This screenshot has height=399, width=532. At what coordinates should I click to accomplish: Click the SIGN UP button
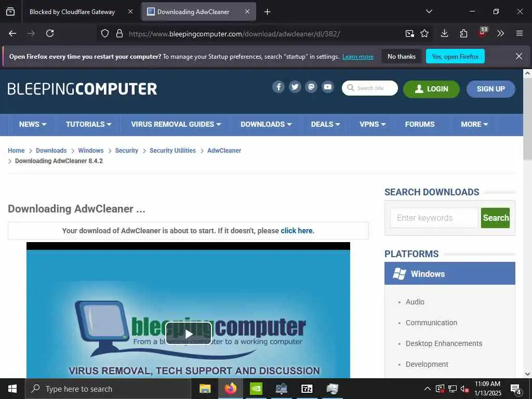coord(490,89)
